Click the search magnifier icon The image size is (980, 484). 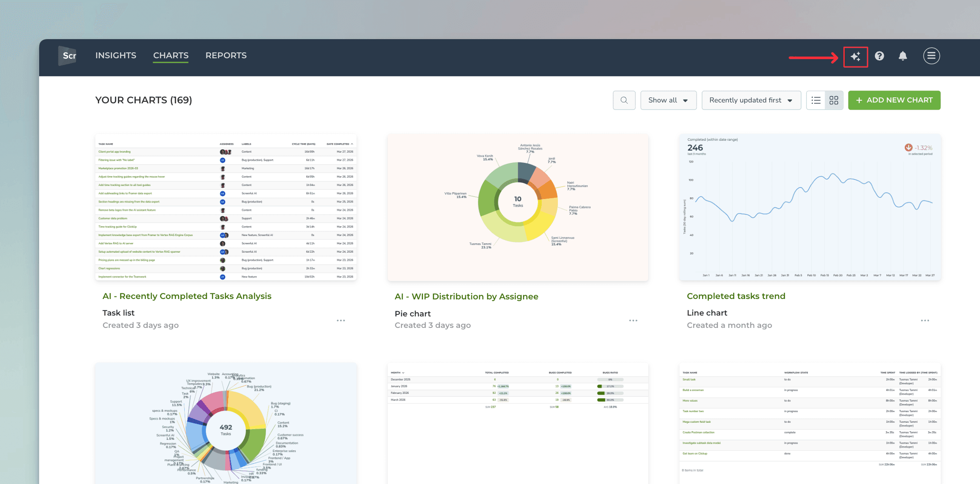pyautogui.click(x=624, y=100)
